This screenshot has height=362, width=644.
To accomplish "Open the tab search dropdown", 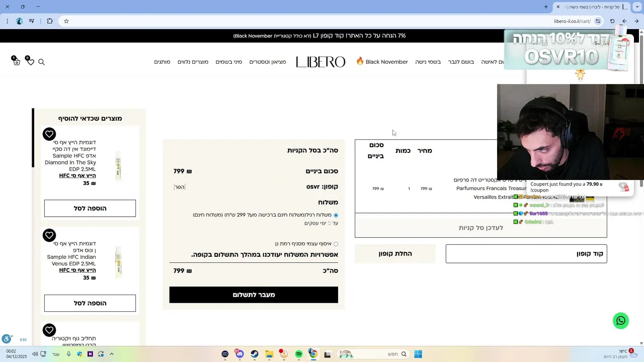I will (636, 7).
